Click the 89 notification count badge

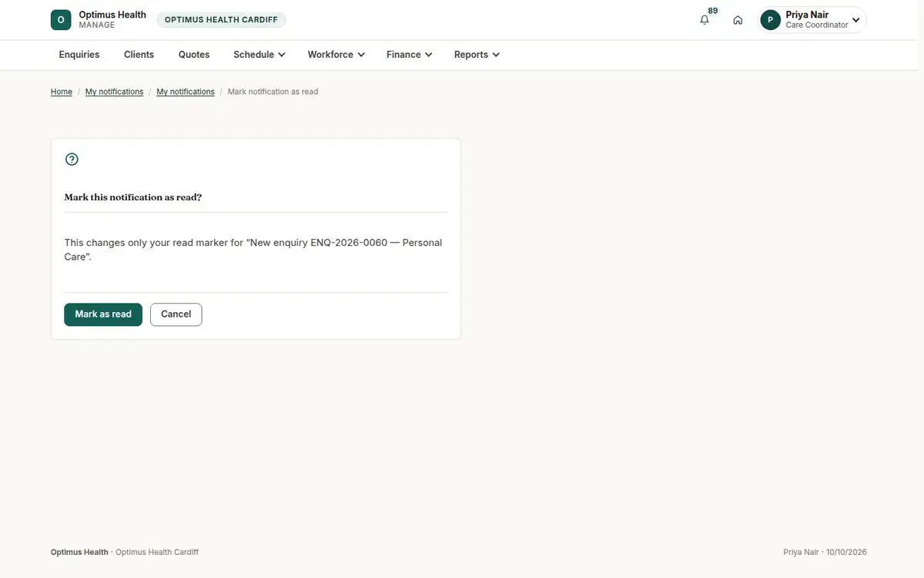pos(713,11)
